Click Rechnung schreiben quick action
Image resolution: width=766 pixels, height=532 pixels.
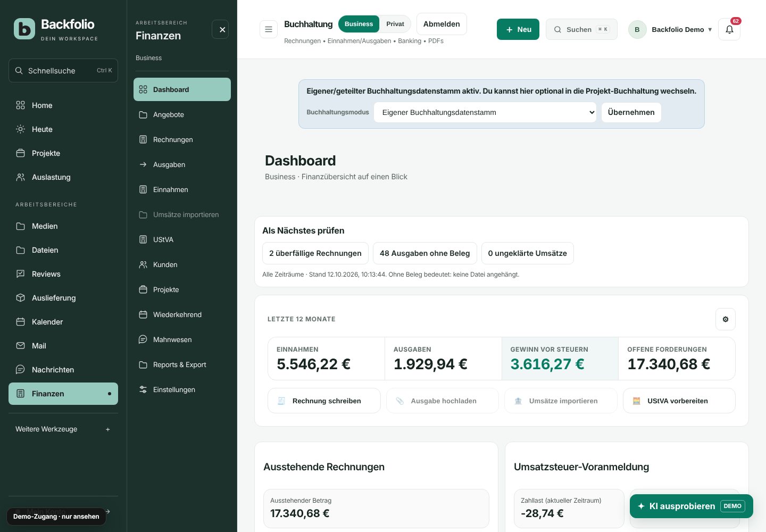[x=324, y=401]
